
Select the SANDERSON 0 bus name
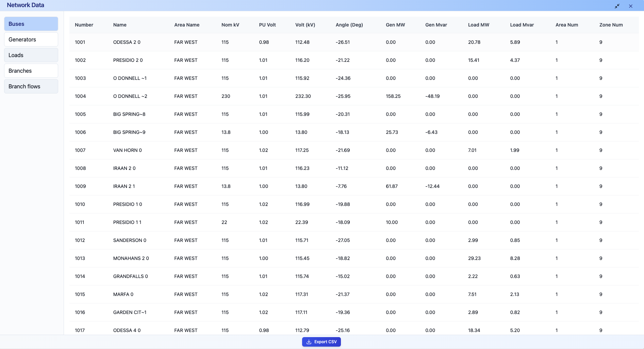click(x=130, y=240)
